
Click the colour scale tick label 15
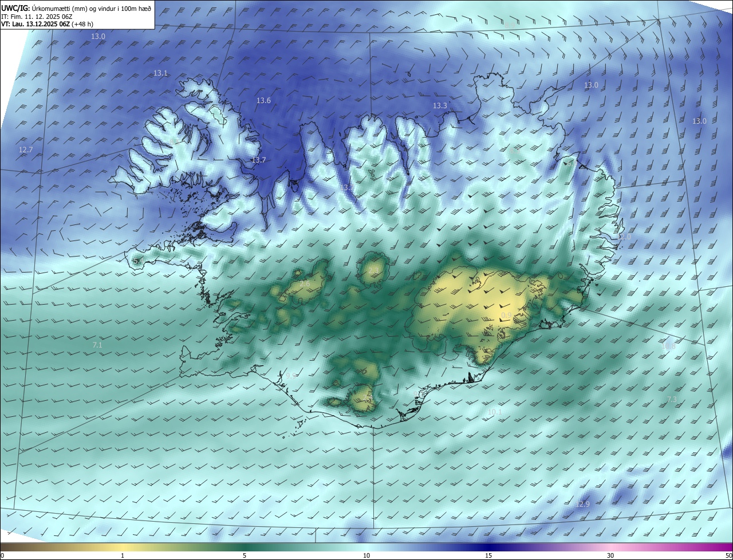click(x=488, y=555)
